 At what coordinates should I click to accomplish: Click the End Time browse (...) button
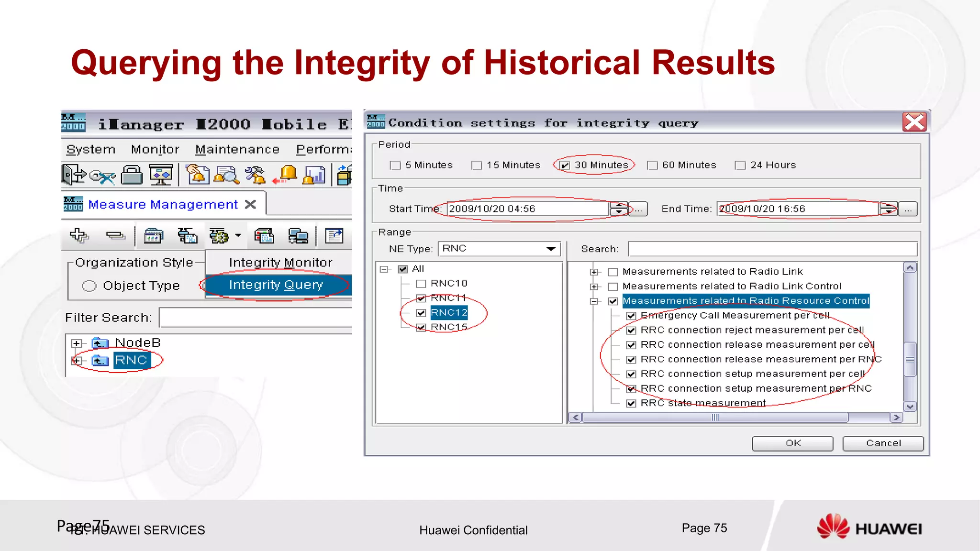pyautogui.click(x=908, y=209)
